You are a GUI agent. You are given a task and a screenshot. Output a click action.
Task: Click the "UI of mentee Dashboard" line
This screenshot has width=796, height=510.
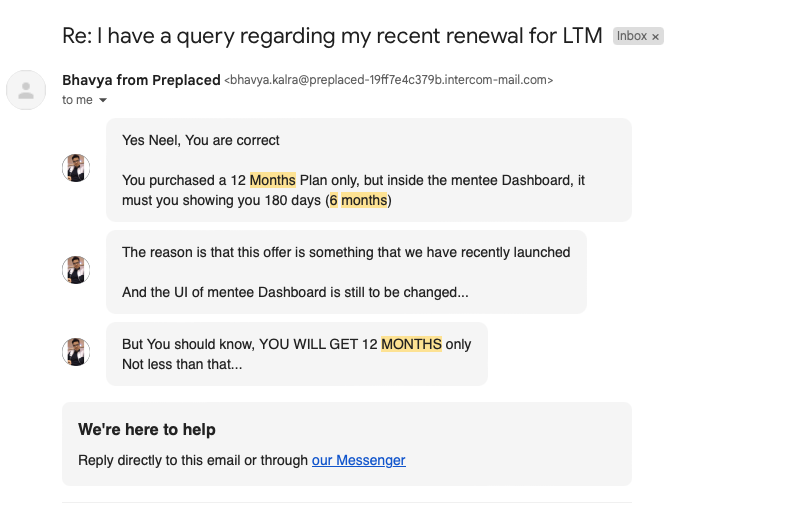295,293
